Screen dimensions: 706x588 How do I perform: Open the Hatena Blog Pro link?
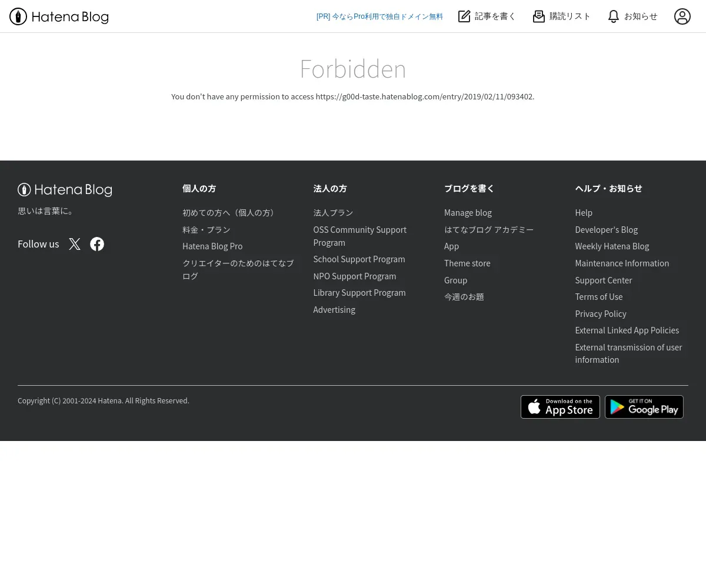click(x=212, y=246)
